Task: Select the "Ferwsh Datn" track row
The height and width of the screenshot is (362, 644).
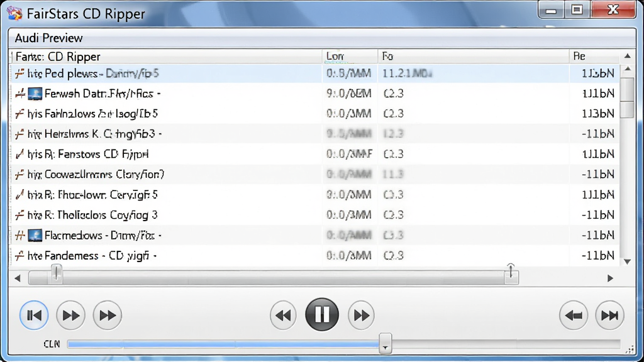Action: pyautogui.click(x=314, y=94)
